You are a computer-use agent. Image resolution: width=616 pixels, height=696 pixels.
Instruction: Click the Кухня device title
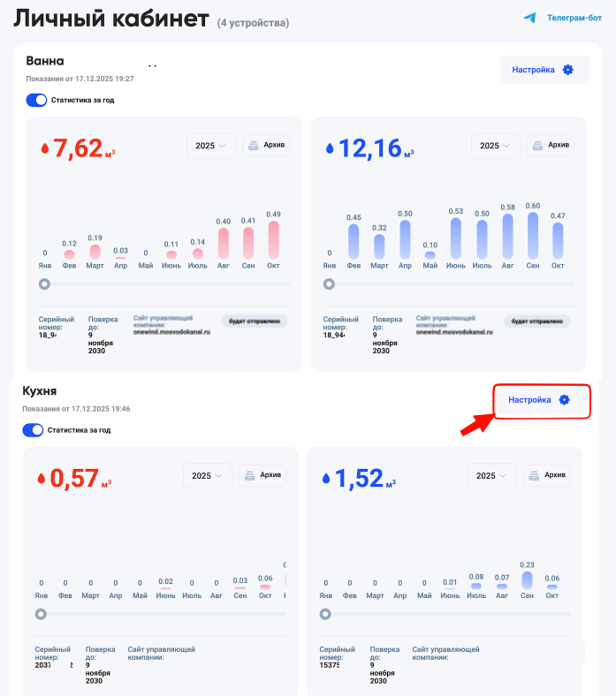point(40,391)
